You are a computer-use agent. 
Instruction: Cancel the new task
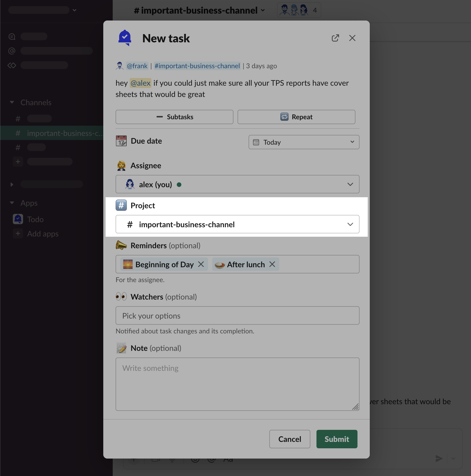(x=290, y=439)
